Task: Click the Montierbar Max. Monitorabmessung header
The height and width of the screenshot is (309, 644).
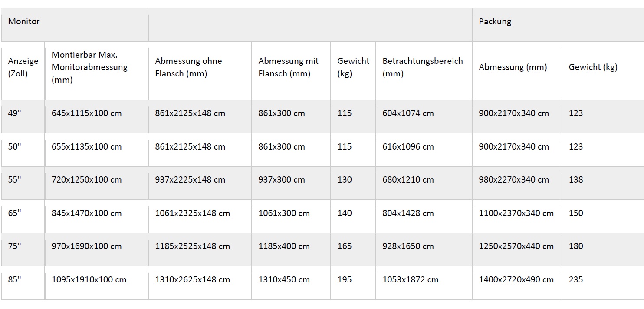Action: tap(89, 67)
